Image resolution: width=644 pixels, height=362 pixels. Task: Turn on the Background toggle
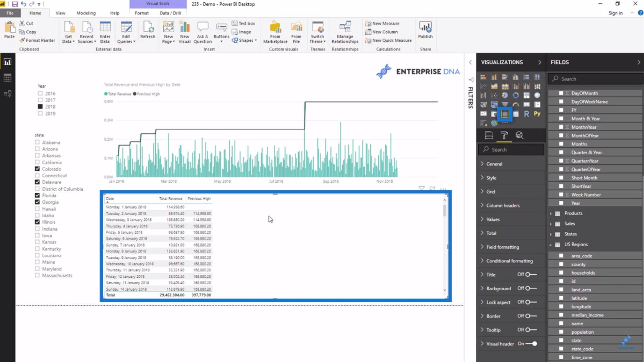(x=531, y=288)
